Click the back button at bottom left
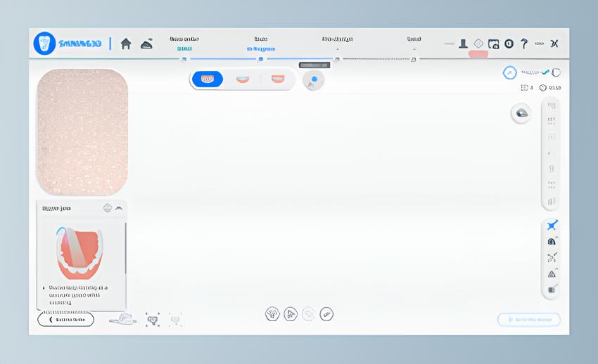Image resolution: width=598 pixels, height=364 pixels. click(65, 320)
